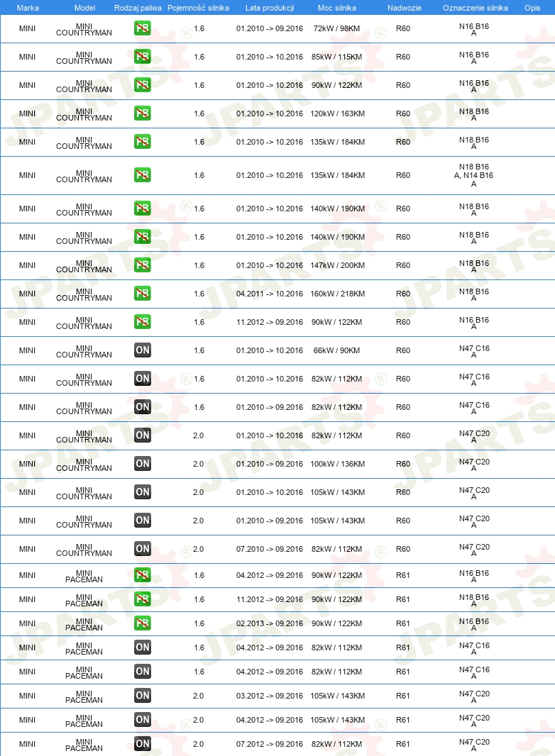Click the petrol icon in the 160kW/218KM row

pos(143,294)
